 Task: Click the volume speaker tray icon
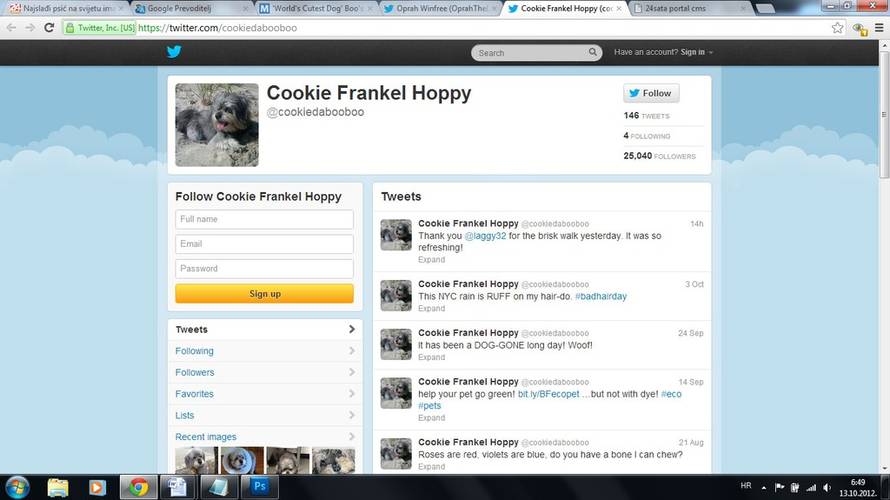(827, 488)
